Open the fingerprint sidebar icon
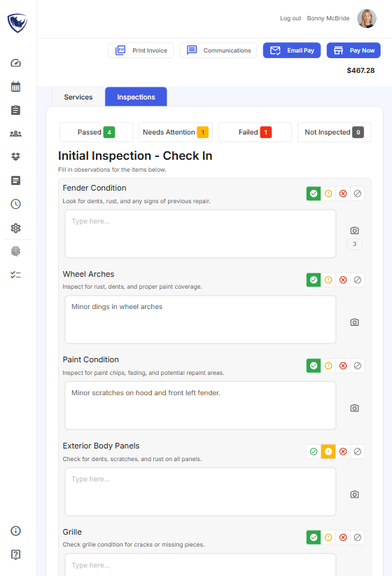Screen dimensions: 392x576 15,252
